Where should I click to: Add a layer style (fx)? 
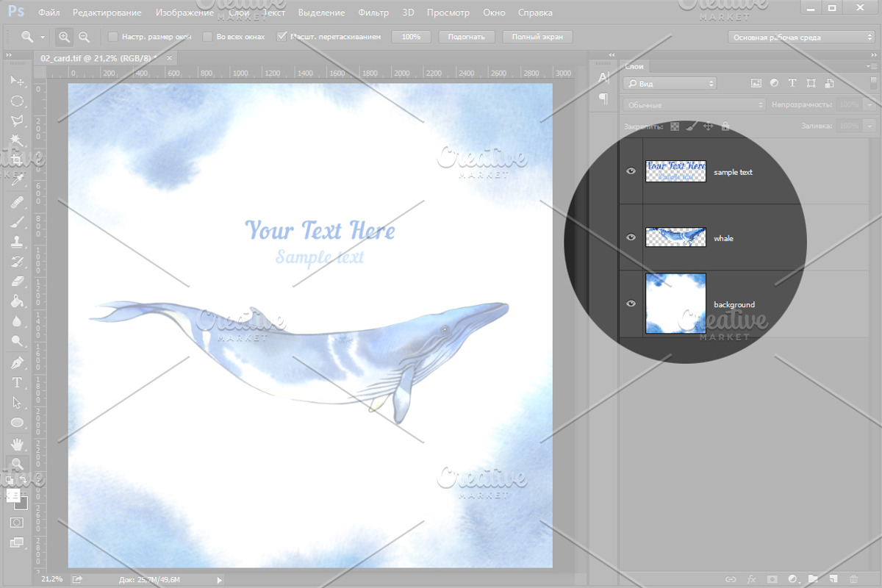(x=751, y=579)
